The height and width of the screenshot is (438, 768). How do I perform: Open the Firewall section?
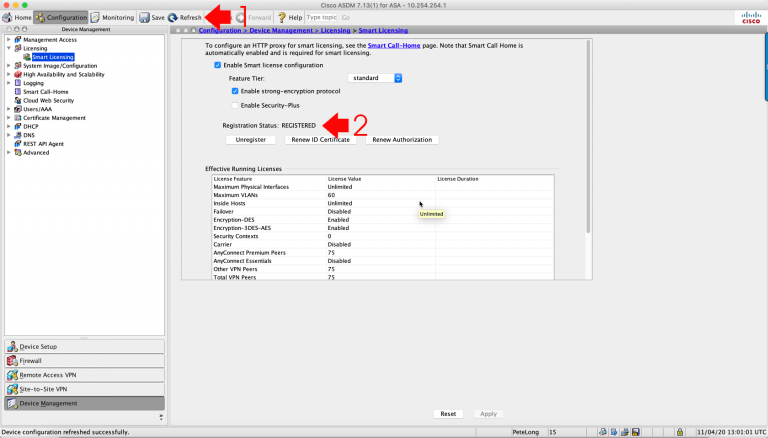85,361
